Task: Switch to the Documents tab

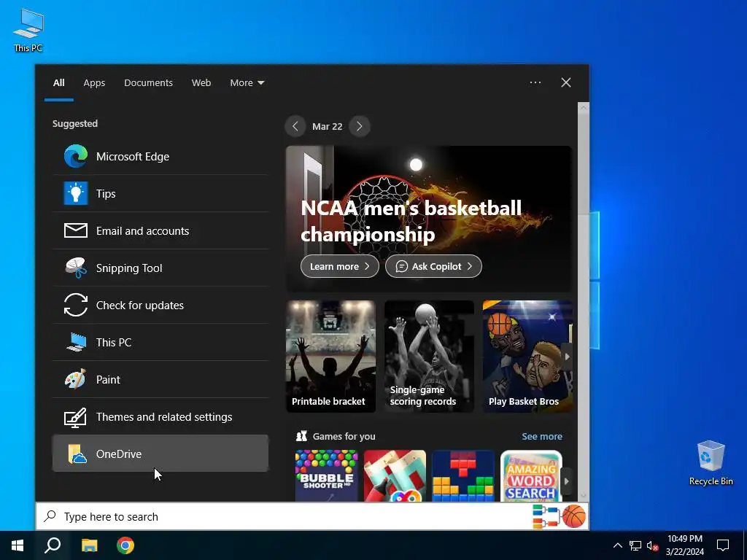Action: tap(148, 83)
